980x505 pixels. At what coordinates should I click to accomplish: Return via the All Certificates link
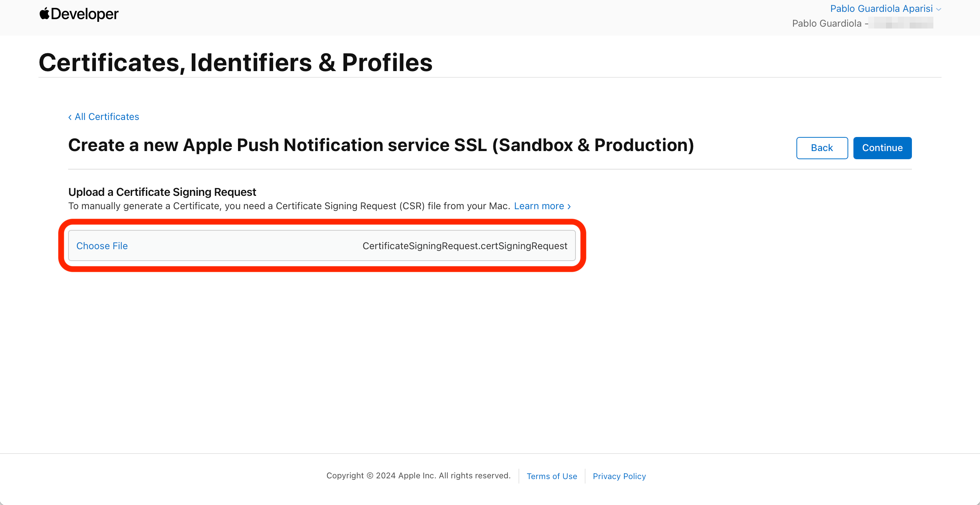tap(107, 117)
